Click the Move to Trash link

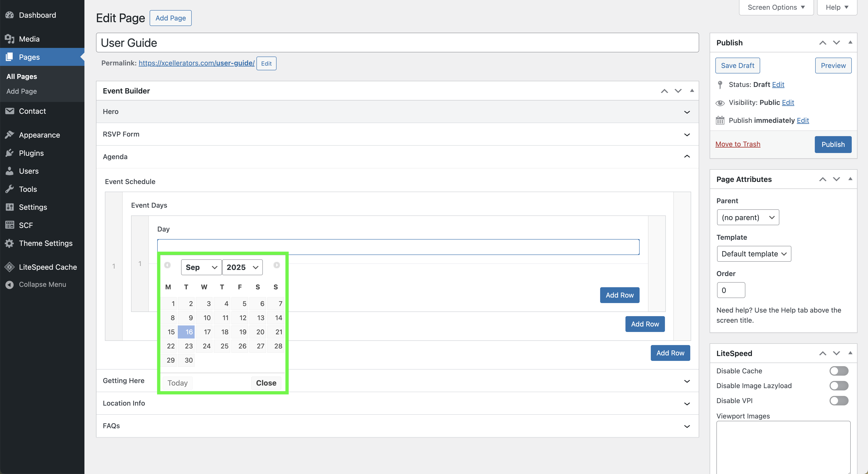(x=738, y=144)
